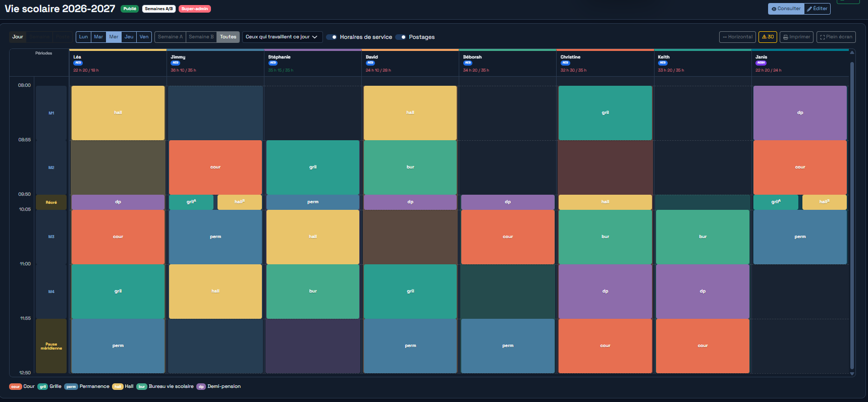Select the Toutes weeks filter
The width and height of the screenshot is (868, 402).
click(x=228, y=37)
